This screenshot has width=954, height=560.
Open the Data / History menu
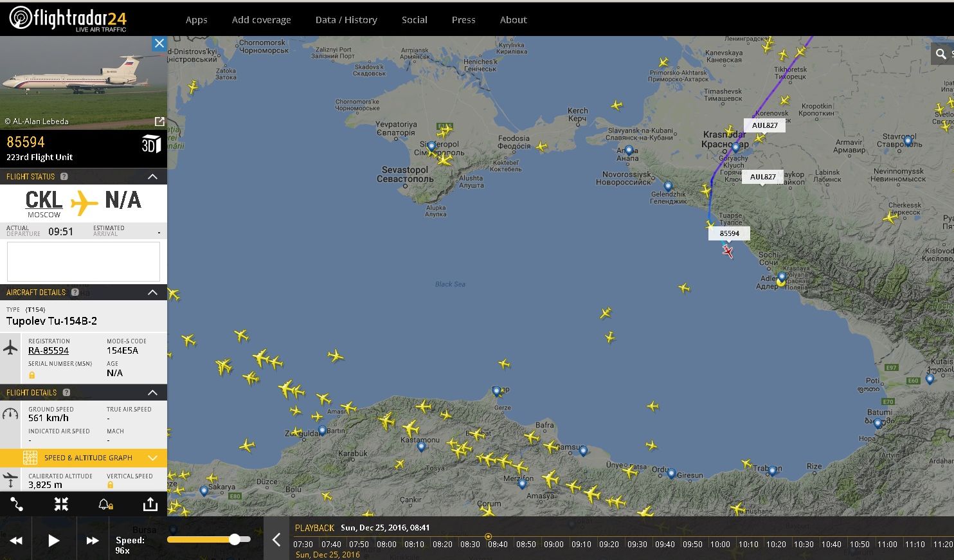click(x=346, y=20)
